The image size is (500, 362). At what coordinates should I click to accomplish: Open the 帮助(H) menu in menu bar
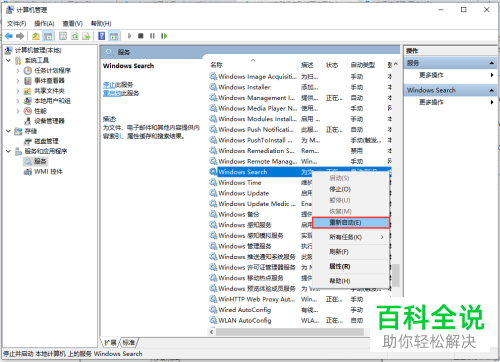[101, 23]
